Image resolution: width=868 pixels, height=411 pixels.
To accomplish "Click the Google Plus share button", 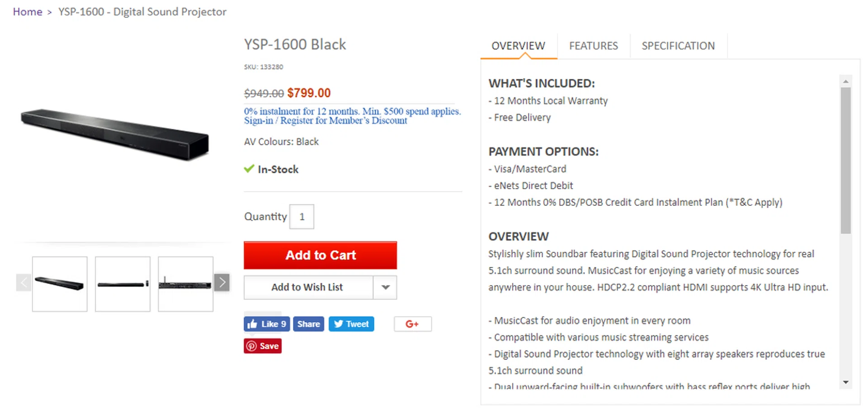I will (x=412, y=324).
